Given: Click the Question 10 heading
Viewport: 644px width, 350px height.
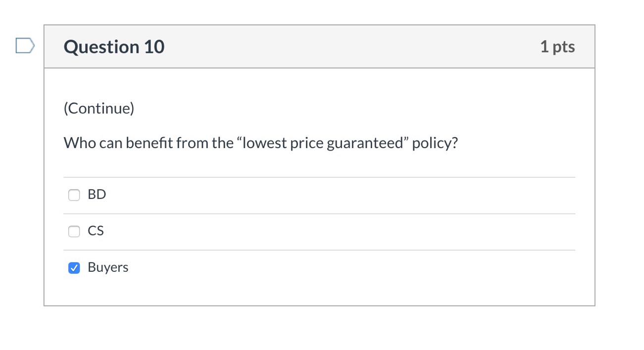Looking at the screenshot, I should click(114, 47).
